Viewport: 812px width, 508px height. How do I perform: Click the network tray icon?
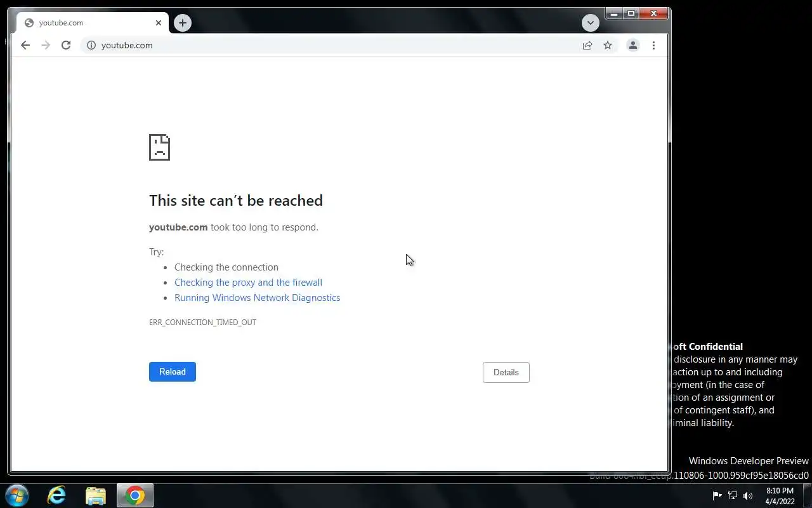pyautogui.click(x=733, y=496)
